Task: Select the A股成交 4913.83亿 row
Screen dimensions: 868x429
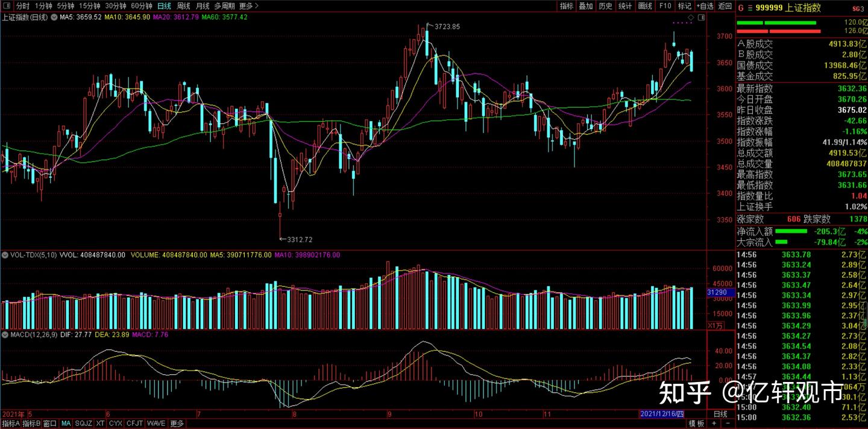Action: coord(802,44)
